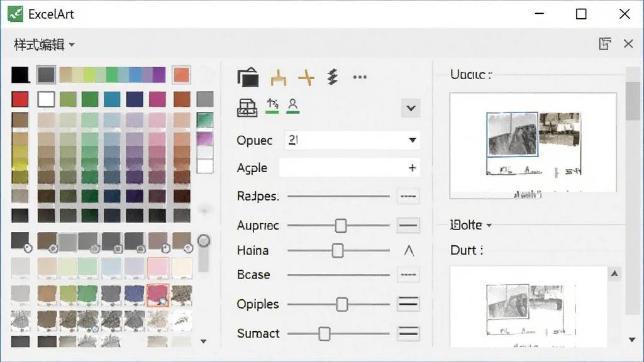Click the Acple input field
This screenshot has width=644, height=362.
[350, 168]
